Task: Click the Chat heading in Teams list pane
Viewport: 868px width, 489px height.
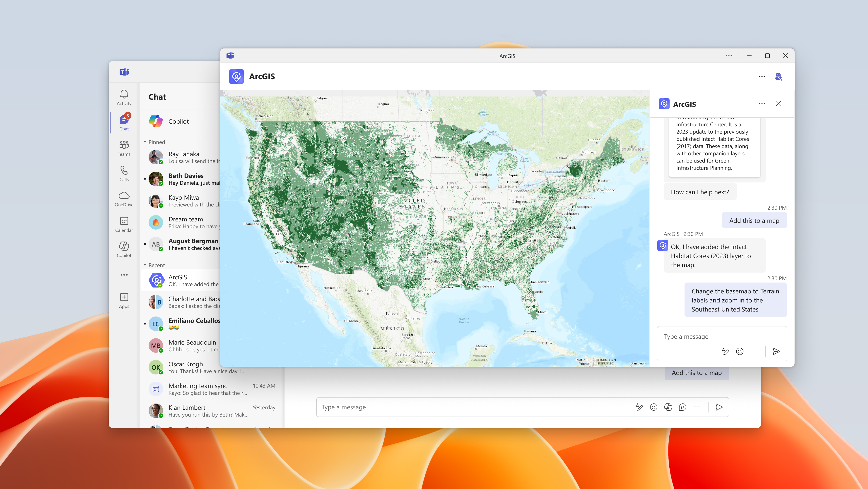Action: click(x=157, y=97)
